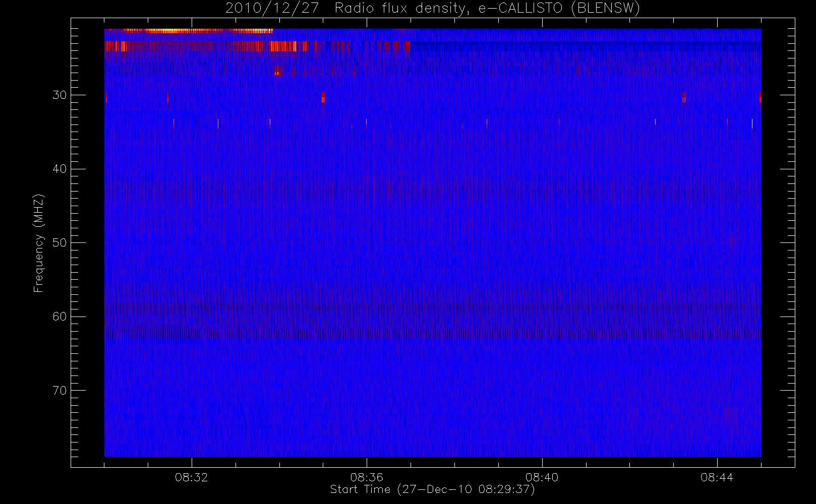This screenshot has width=816, height=504.
Task: Click the 'Start Time (27-Dec-10 08:29:37)' label
Action: [x=432, y=489]
